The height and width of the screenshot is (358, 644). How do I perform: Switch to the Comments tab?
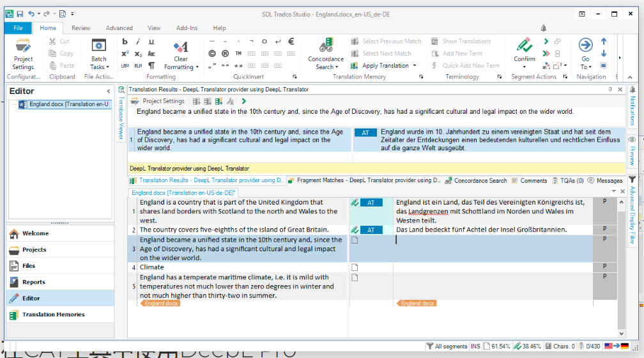pyautogui.click(x=530, y=180)
